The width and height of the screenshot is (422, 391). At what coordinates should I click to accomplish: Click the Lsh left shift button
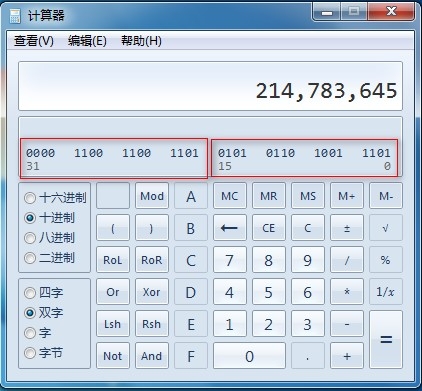pos(113,324)
